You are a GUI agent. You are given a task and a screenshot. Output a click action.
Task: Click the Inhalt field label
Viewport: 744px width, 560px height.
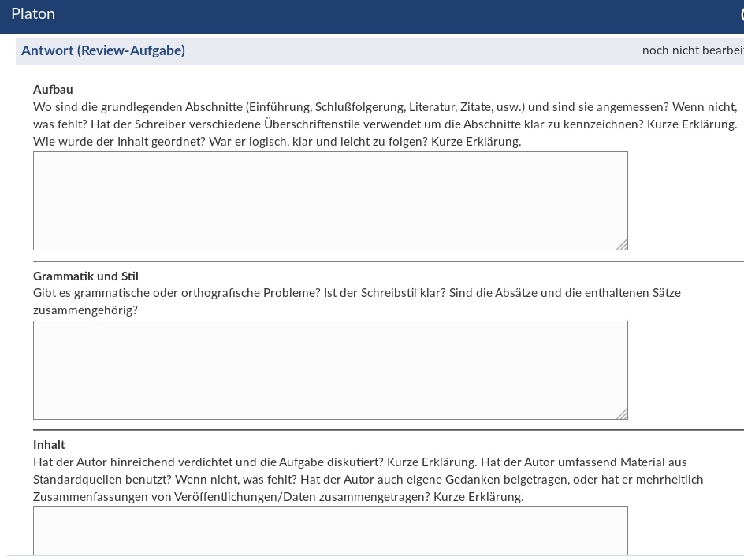coord(49,445)
